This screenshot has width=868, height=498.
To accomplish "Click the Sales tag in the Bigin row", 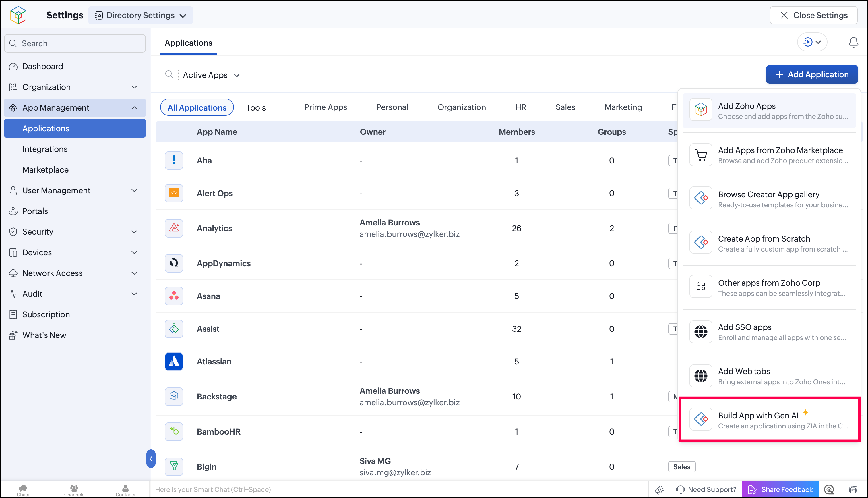I will point(682,466).
